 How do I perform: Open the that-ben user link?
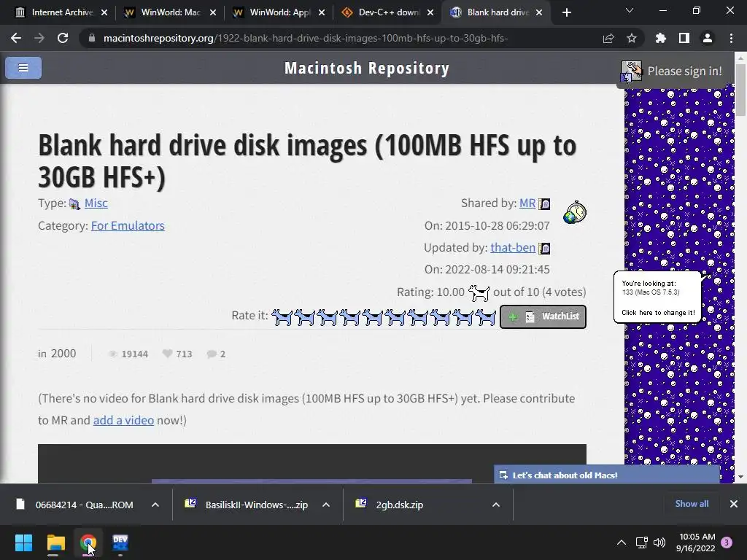click(x=513, y=248)
